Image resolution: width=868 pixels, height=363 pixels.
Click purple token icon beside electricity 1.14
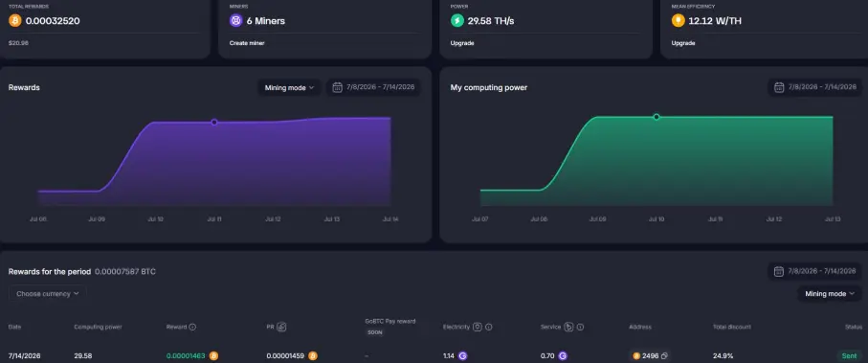463,355
